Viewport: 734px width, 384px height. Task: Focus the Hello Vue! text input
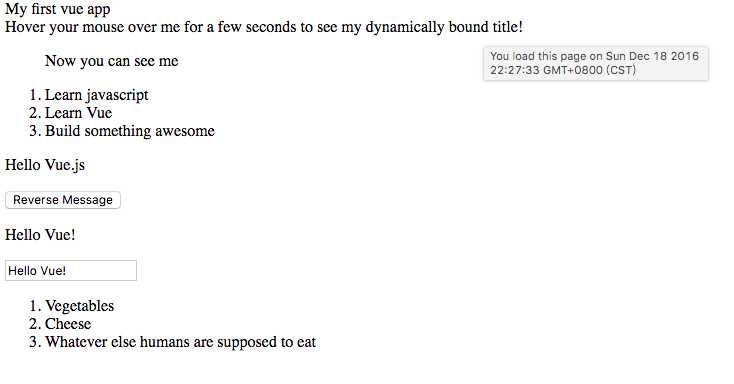pyautogui.click(x=71, y=271)
